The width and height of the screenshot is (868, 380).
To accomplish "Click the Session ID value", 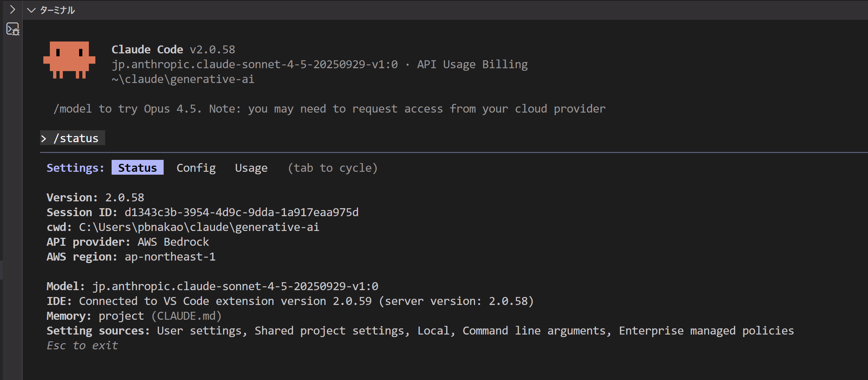I will [x=241, y=212].
